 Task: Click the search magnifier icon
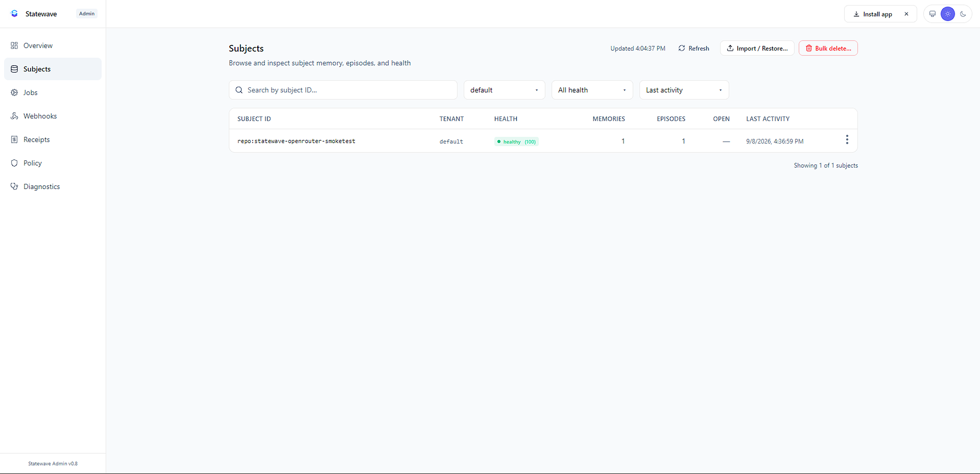click(239, 90)
